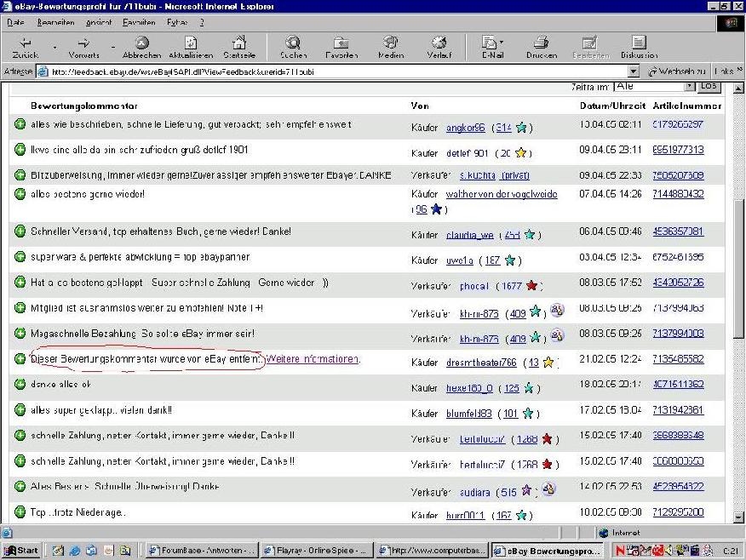
Task: Open the Datei menu
Action: coord(15,22)
